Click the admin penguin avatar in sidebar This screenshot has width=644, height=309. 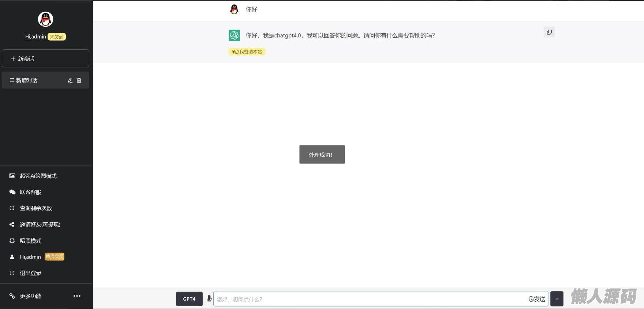point(46,19)
